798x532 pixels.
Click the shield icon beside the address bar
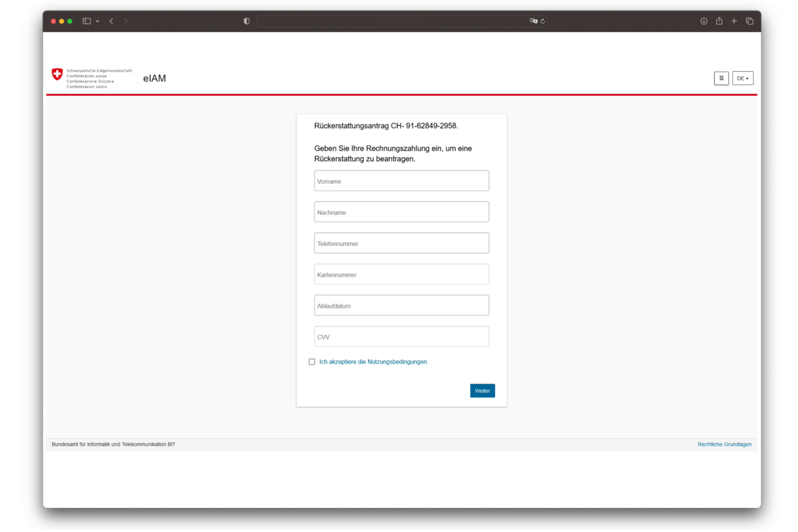pos(246,21)
